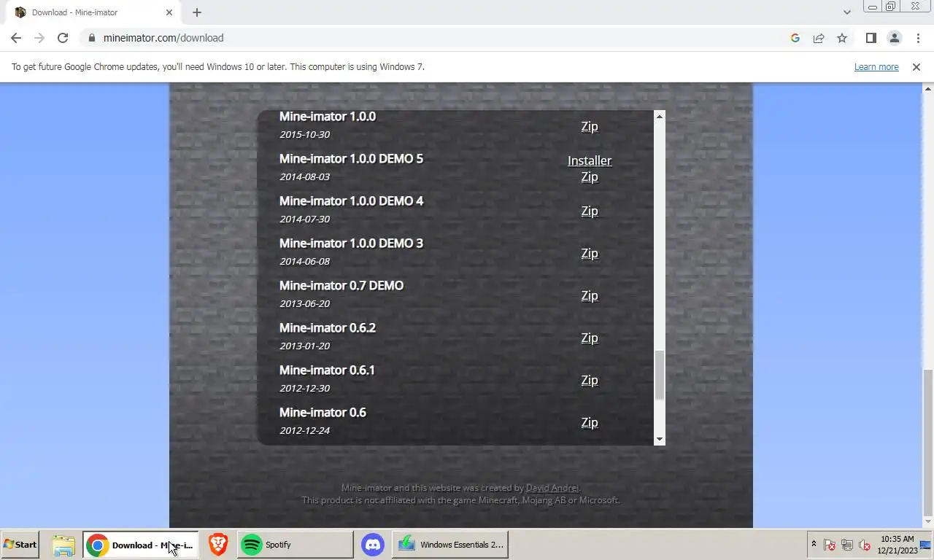Click the forward navigation arrow

pyautogui.click(x=39, y=38)
